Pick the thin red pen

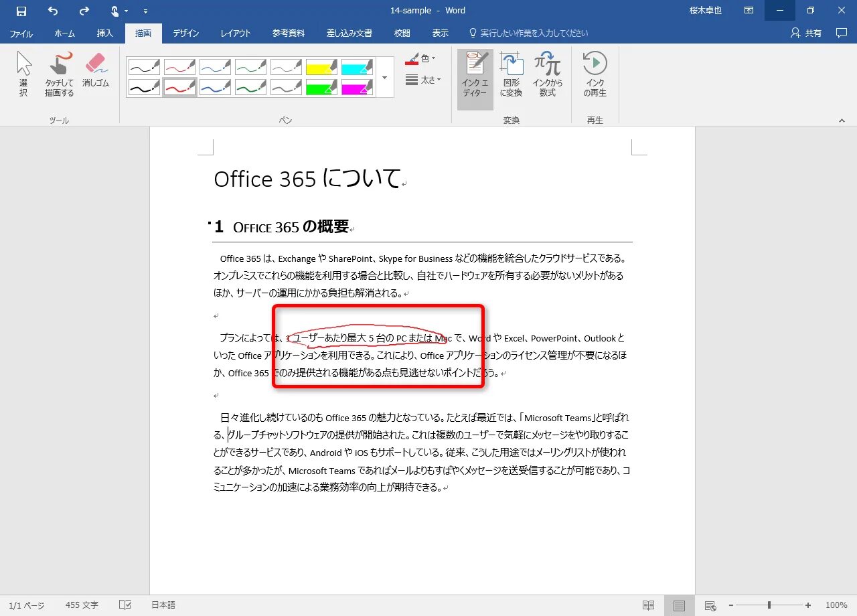(x=179, y=66)
